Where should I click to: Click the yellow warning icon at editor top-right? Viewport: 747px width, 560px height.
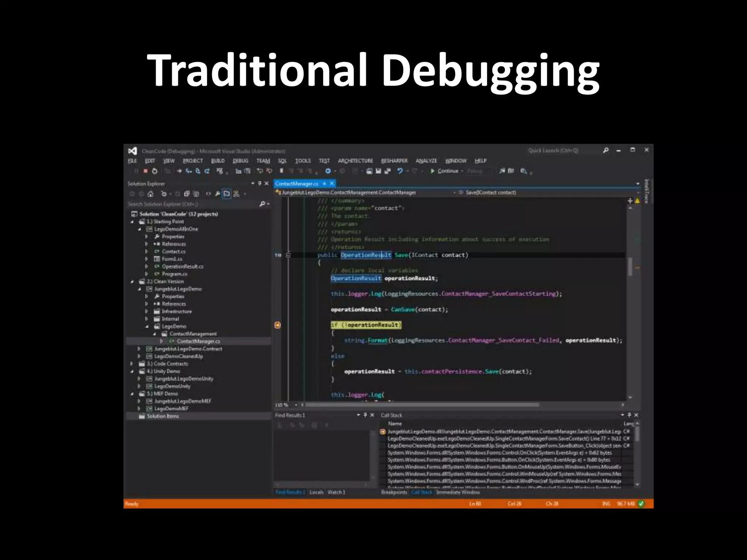pos(637,201)
